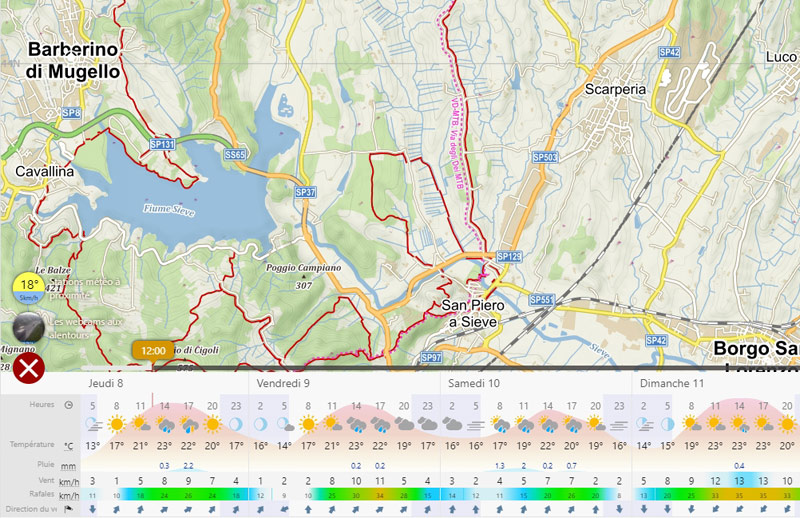Open nearby webcams thumbnail
The height and width of the screenshot is (518, 800).
tap(28, 328)
